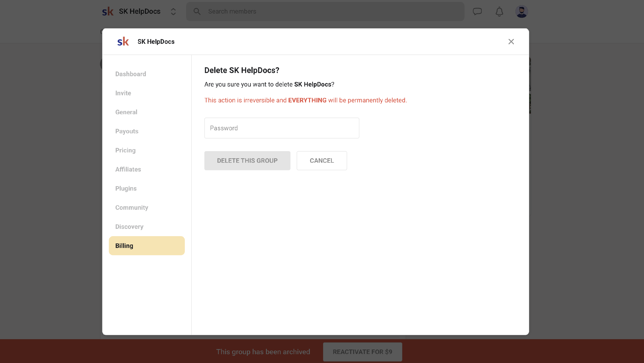Close the settings modal with X icon
This screenshot has height=363, width=644.
pos(511,41)
